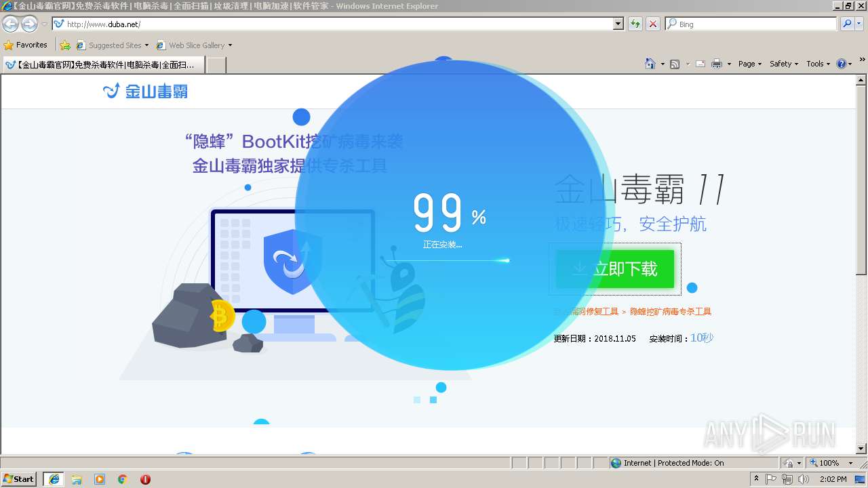Open a new blank tab
The image size is (868, 488).
(216, 65)
